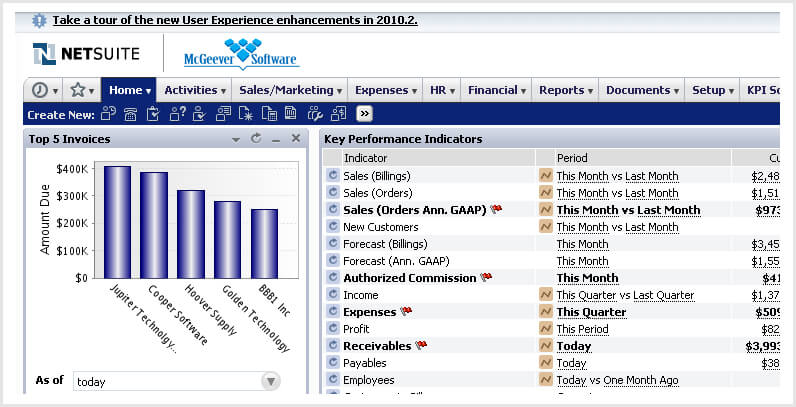Minimize the Top 5 Invoices portlet
The width and height of the screenshot is (796, 407).
coord(276,139)
